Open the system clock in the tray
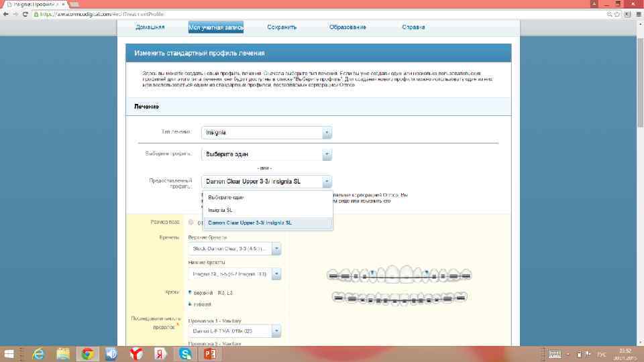644x362 pixels. click(x=625, y=354)
